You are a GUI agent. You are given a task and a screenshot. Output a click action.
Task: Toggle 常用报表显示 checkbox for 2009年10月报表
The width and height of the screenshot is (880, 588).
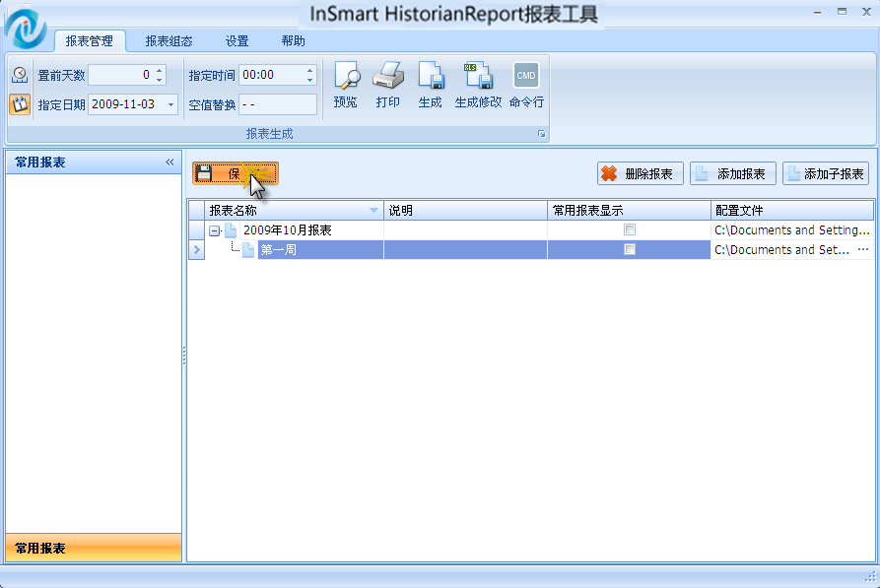click(630, 229)
